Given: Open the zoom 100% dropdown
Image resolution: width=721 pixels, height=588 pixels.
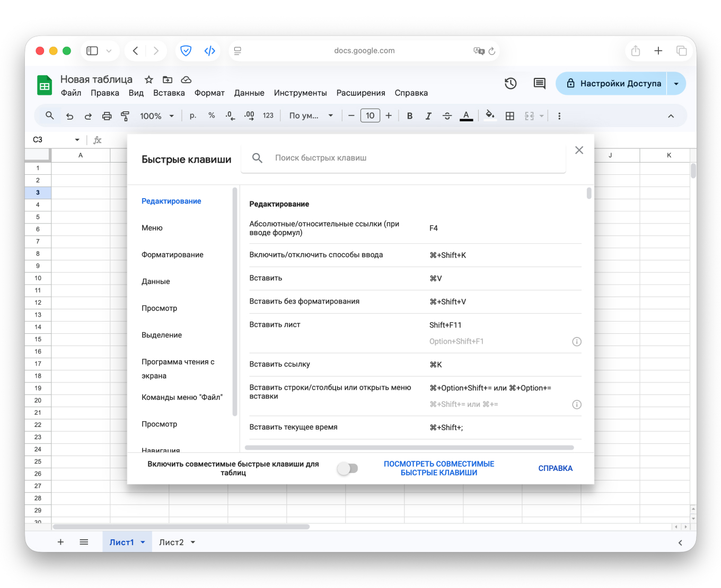Looking at the screenshot, I should 157,116.
